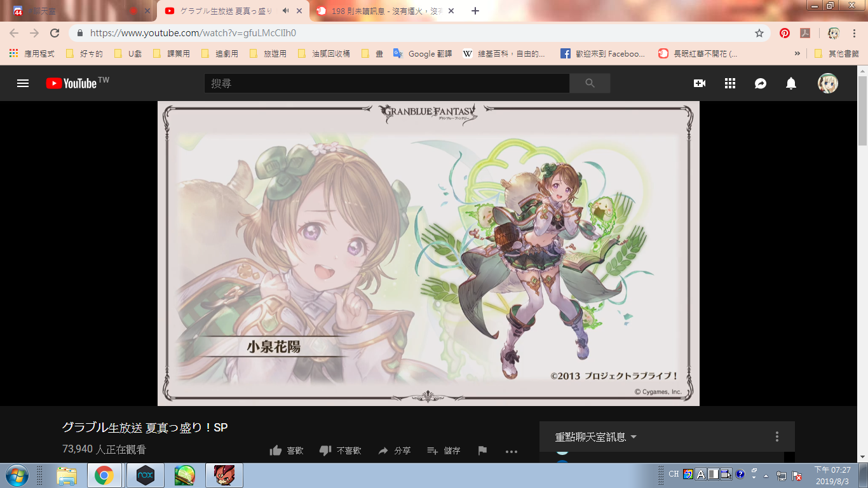This screenshot has width=868, height=488.
Task: Click the YouTube 搜尋 search field
Action: pyautogui.click(x=387, y=83)
